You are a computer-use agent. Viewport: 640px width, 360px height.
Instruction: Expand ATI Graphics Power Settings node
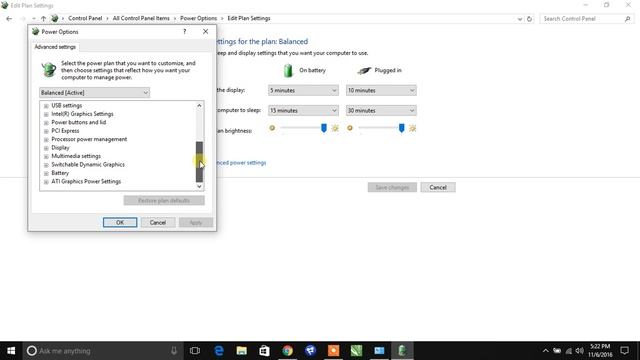click(x=46, y=182)
